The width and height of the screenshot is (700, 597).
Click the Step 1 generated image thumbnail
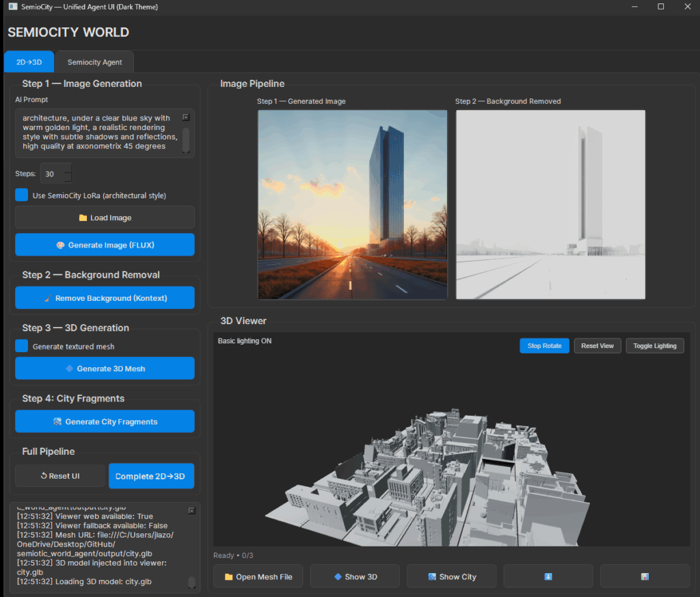[352, 204]
